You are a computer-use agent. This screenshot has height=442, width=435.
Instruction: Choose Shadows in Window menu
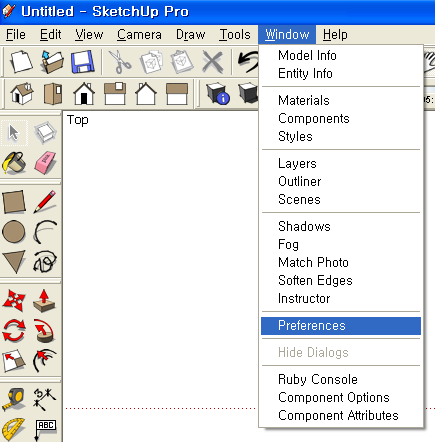point(341,226)
